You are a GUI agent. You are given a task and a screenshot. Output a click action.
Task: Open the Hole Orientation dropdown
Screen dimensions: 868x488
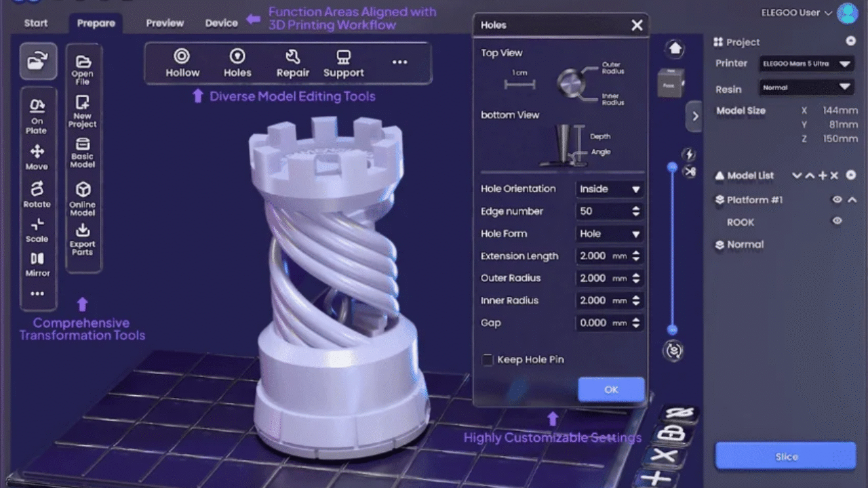(x=609, y=189)
